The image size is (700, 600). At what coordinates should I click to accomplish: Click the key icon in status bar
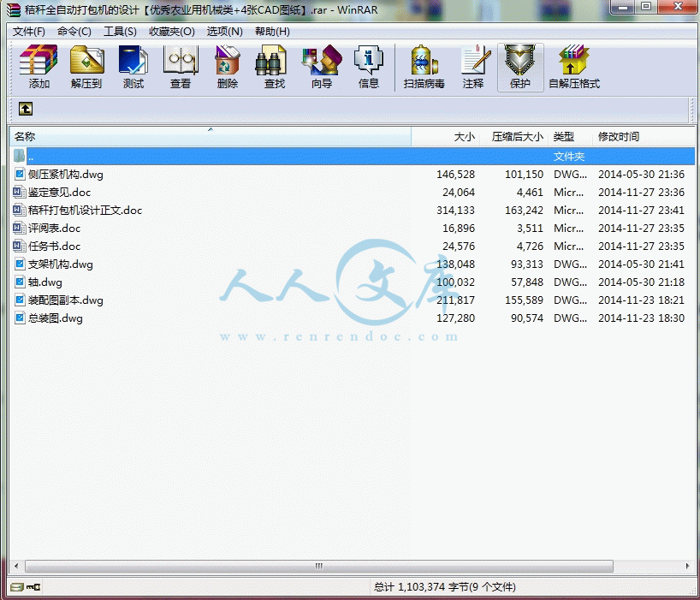(33, 586)
